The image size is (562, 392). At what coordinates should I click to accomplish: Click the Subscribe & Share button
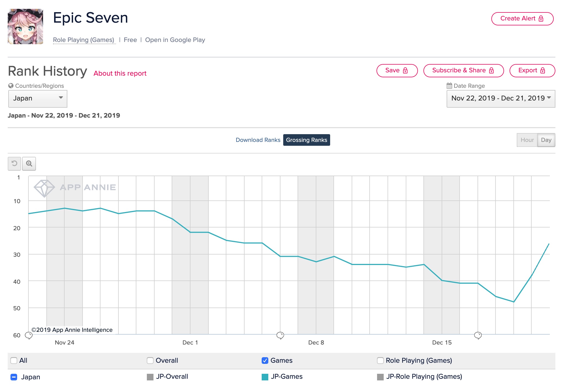click(463, 70)
